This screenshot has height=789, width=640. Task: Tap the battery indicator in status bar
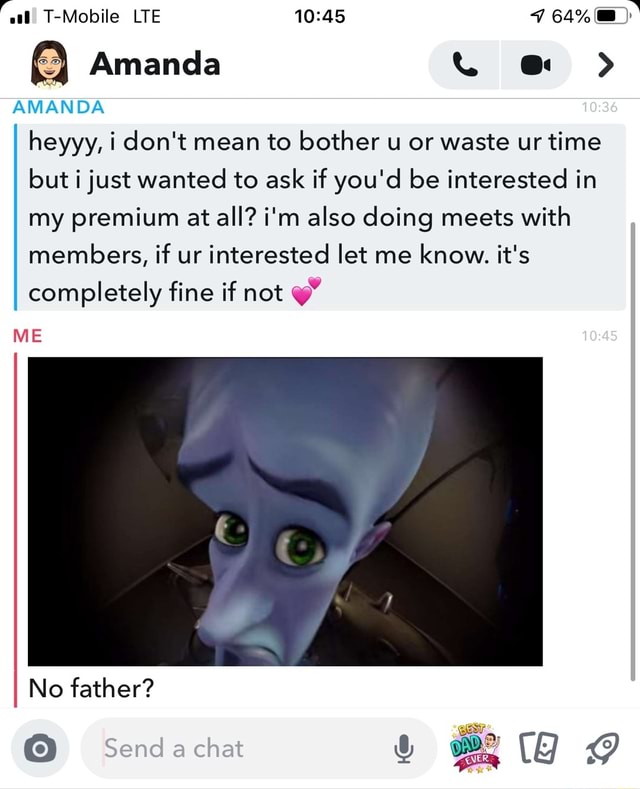611,16
